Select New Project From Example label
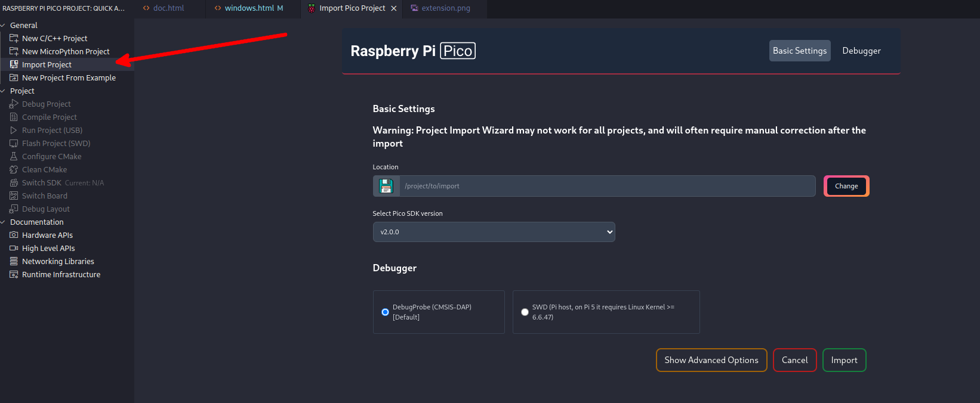The width and height of the screenshot is (980, 403). click(69, 77)
